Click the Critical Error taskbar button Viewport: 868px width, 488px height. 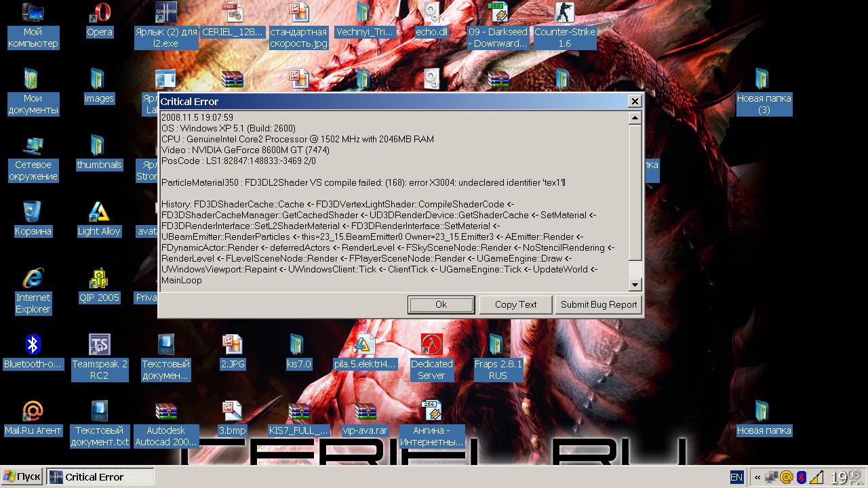[100, 477]
